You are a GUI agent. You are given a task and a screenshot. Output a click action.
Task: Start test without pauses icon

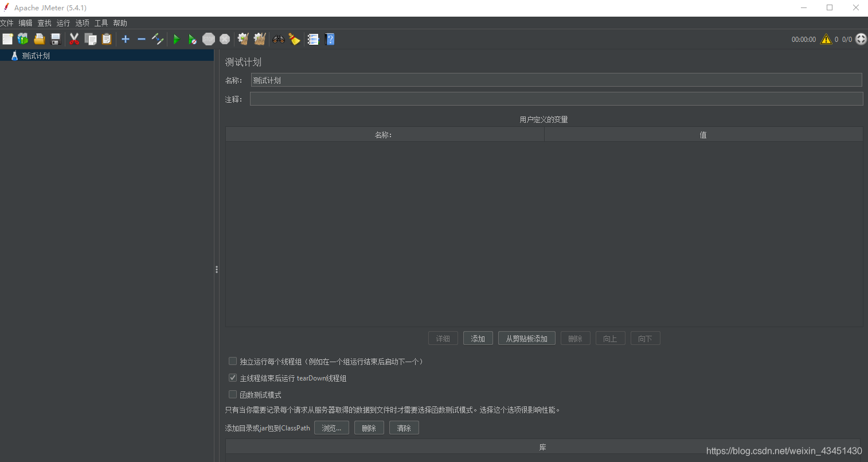pos(193,39)
